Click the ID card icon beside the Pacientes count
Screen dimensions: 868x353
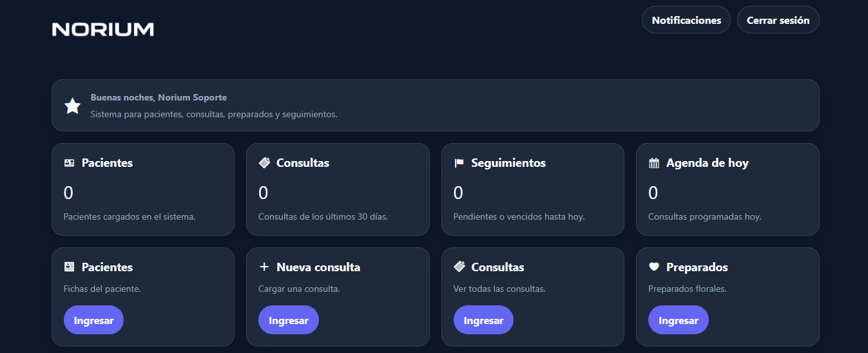click(70, 164)
